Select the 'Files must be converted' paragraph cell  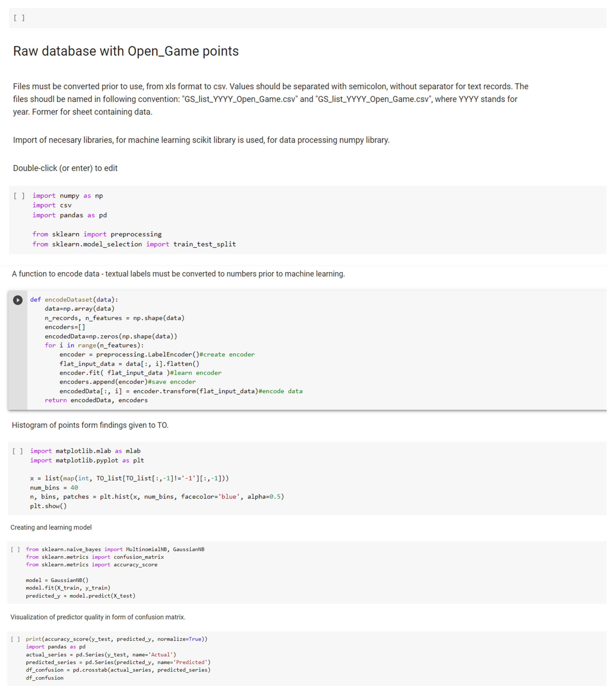270,99
